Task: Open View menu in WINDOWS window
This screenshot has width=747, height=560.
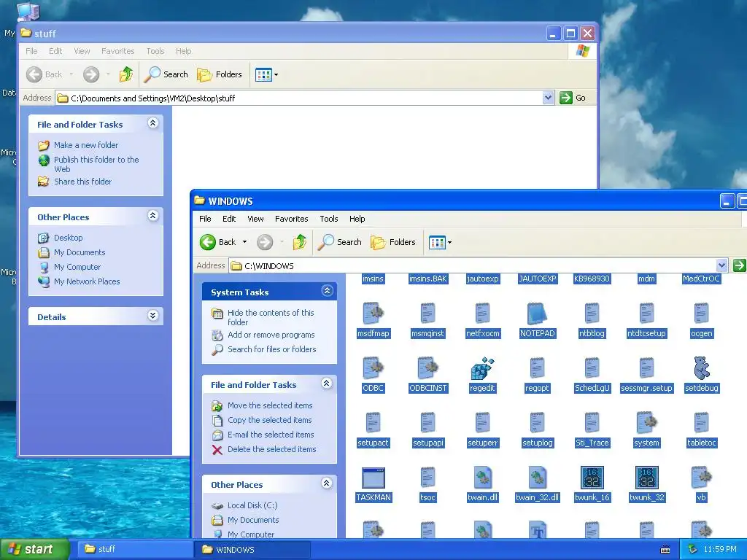Action: (255, 219)
